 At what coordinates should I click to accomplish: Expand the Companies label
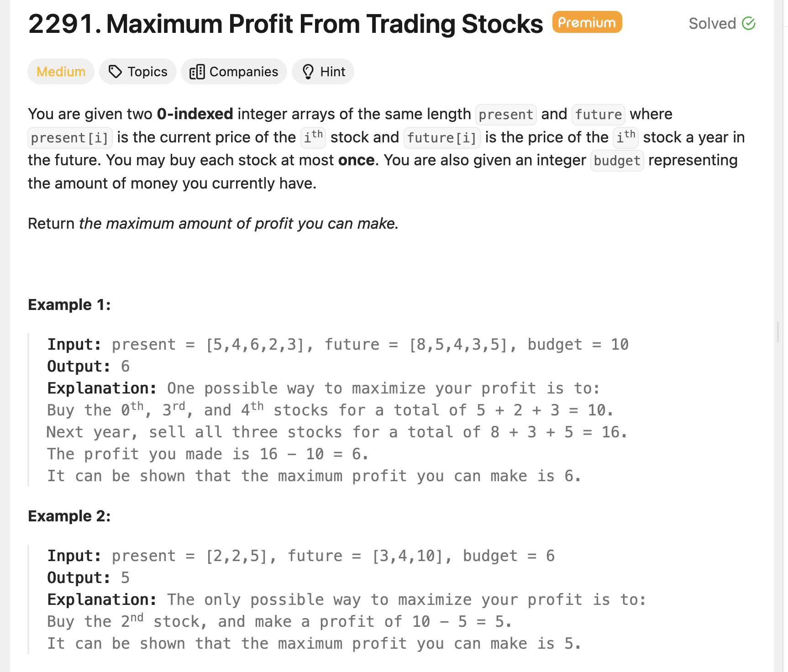[x=243, y=72]
